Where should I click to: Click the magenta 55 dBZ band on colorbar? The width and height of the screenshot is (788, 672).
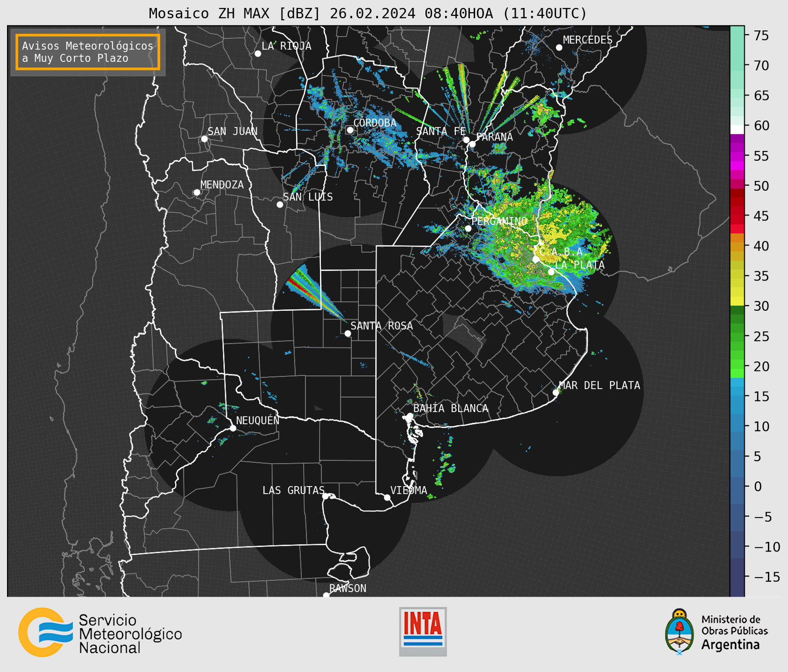tap(737, 156)
